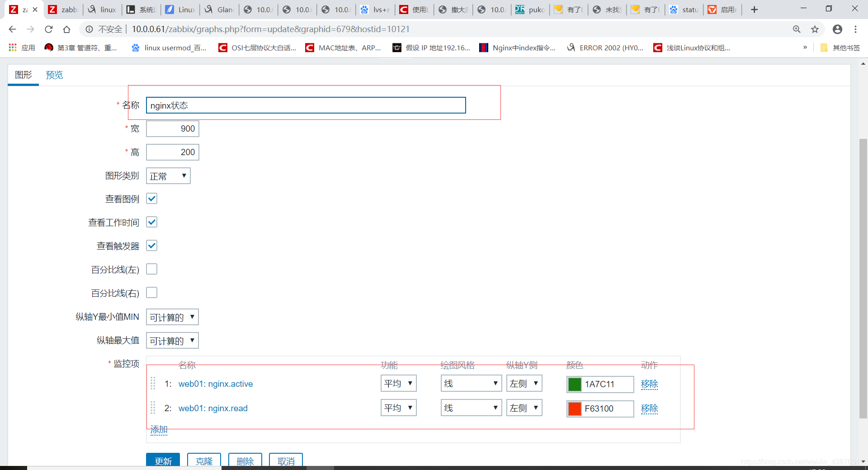
Task: Toggle the 查看工作时间 checkbox
Action: (152, 222)
